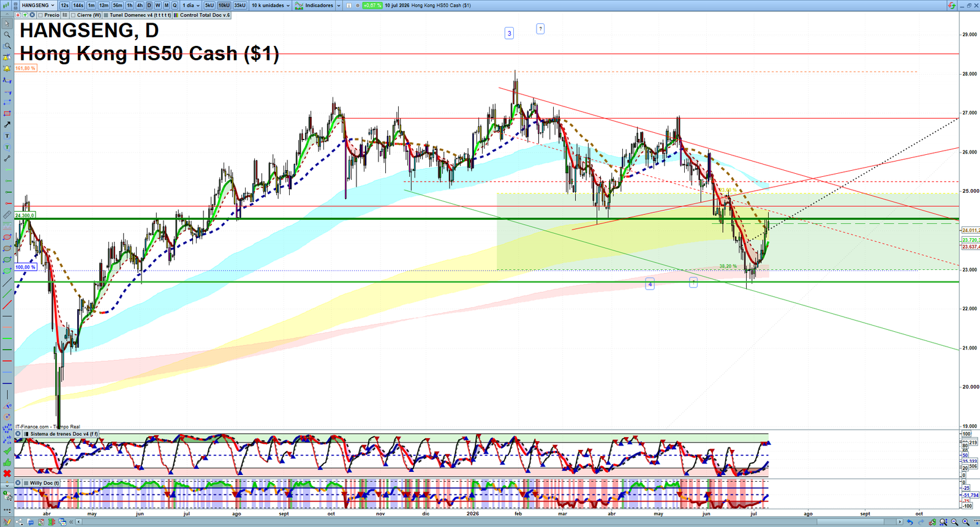
Task: Open Sistema de trenes Doc v4 panel label
Action: point(64,434)
